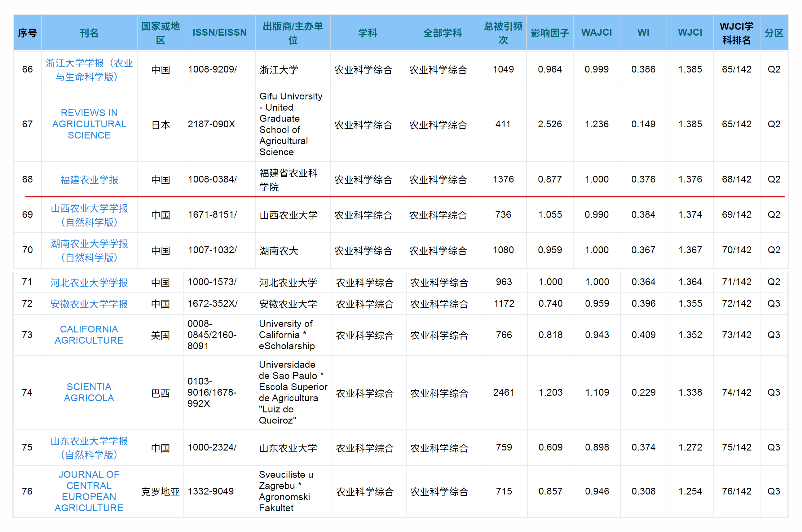Click impact factor value 1.055
Image resolution: width=802 pixels, height=532 pixels.
coord(550,214)
